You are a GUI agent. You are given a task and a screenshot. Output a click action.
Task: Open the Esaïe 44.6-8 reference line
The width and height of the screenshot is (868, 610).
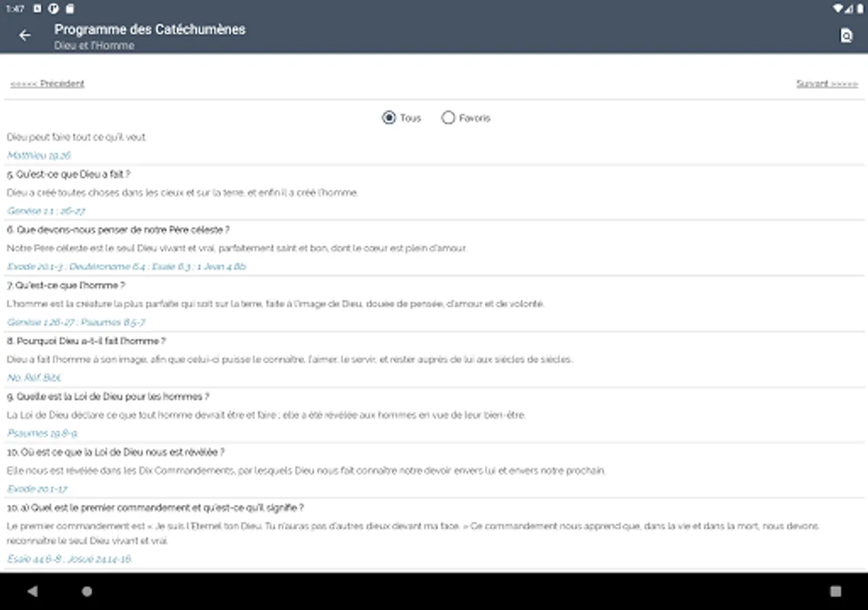(69, 559)
